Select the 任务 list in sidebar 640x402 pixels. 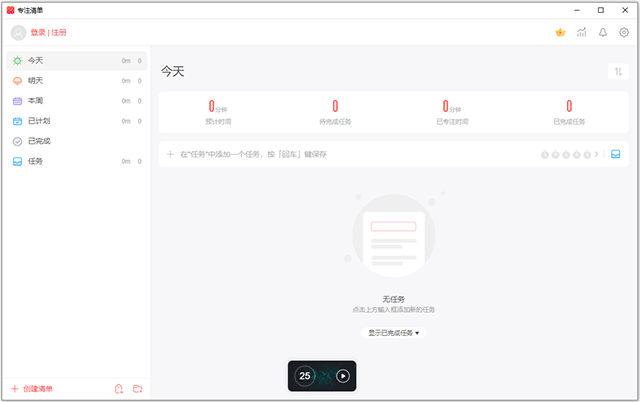77,162
